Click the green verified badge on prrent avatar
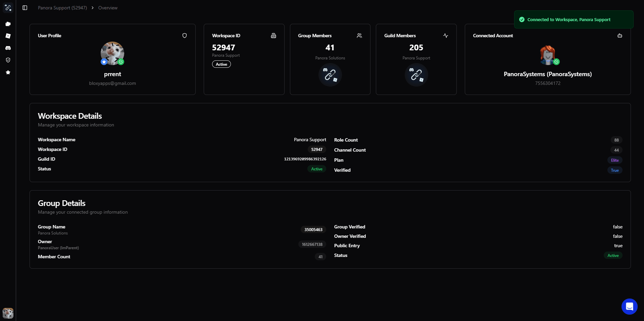 (121, 62)
